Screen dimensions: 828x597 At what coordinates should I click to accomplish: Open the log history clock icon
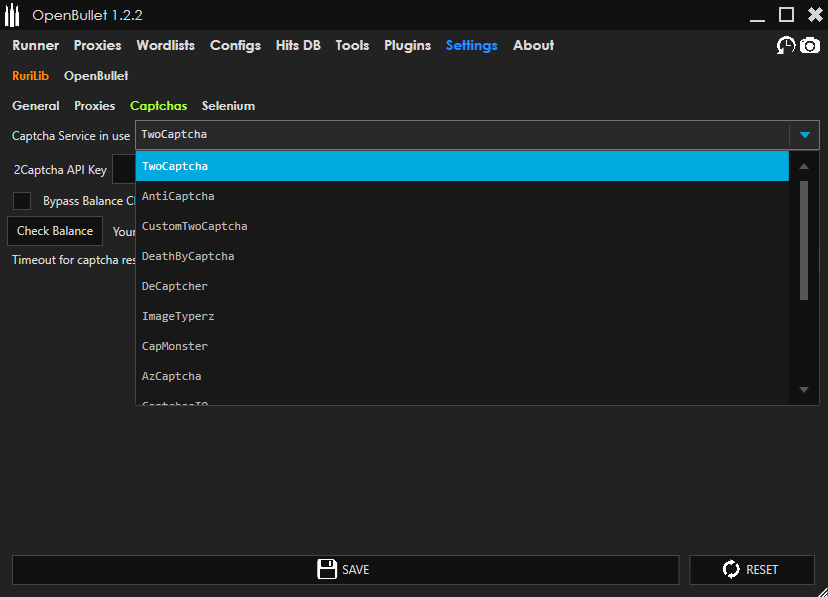pyautogui.click(x=785, y=45)
